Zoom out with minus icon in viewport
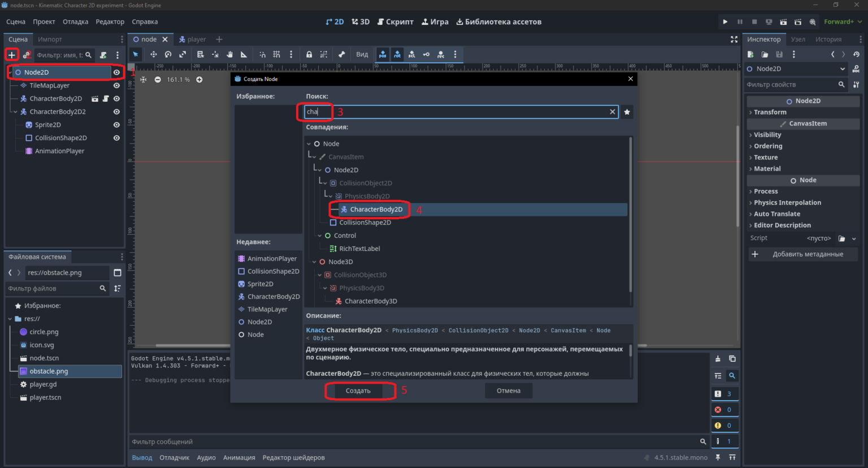The width and height of the screenshot is (868, 468). point(158,80)
